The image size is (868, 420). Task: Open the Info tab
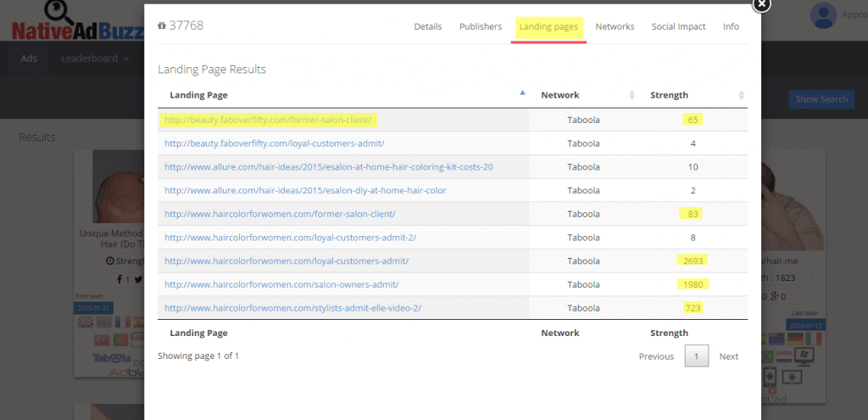pos(731,26)
